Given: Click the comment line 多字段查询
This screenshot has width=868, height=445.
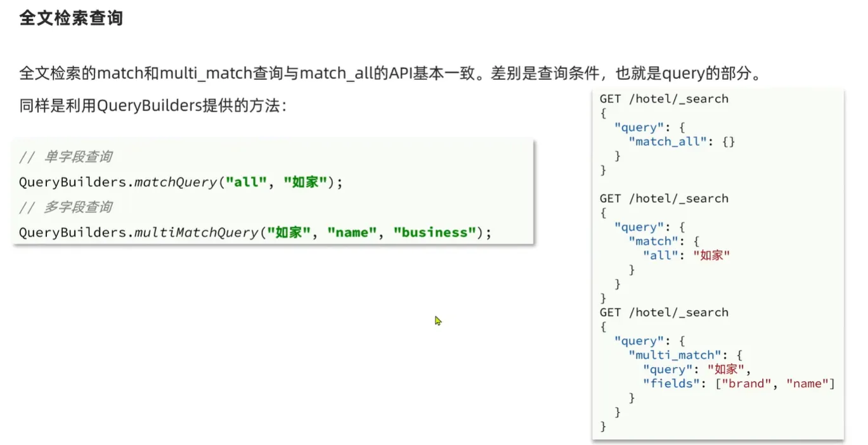Looking at the screenshot, I should pyautogui.click(x=77, y=207).
